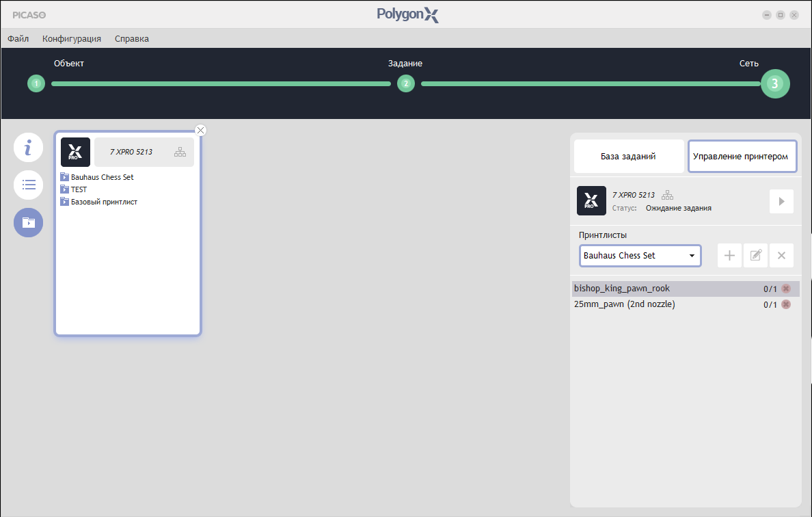The image size is (812, 517).
Task: Remove bishop_king_pawn_rook job from list
Action: (785, 289)
